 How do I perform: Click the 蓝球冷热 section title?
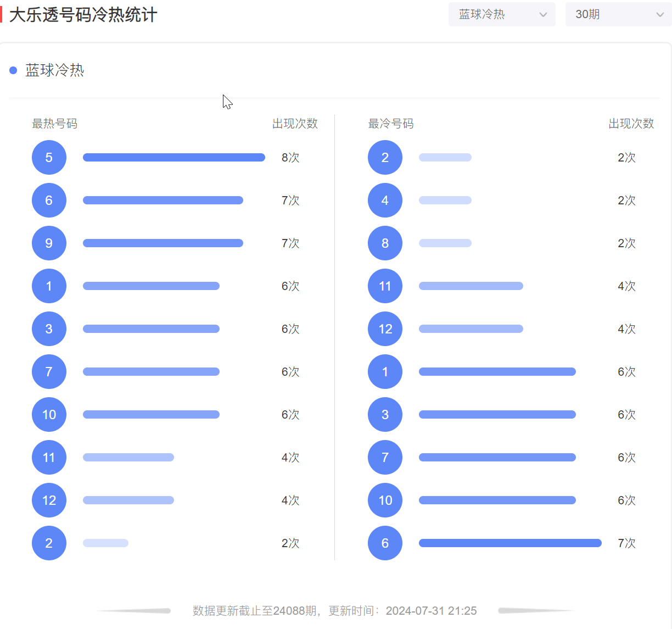tap(54, 70)
